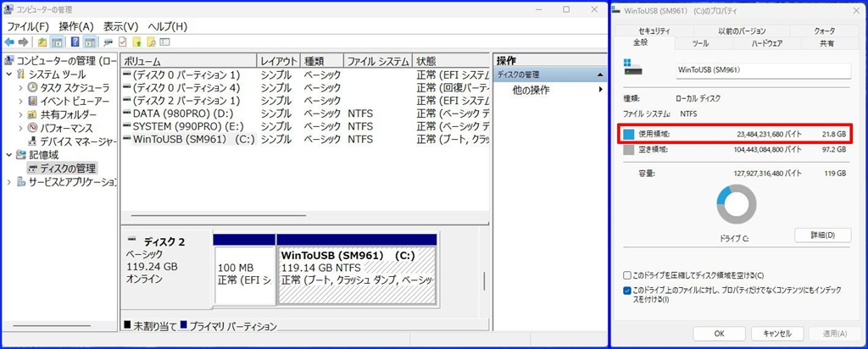Click the Layout (レイアウト) column header
This screenshot has height=349, width=868.
[x=279, y=61]
